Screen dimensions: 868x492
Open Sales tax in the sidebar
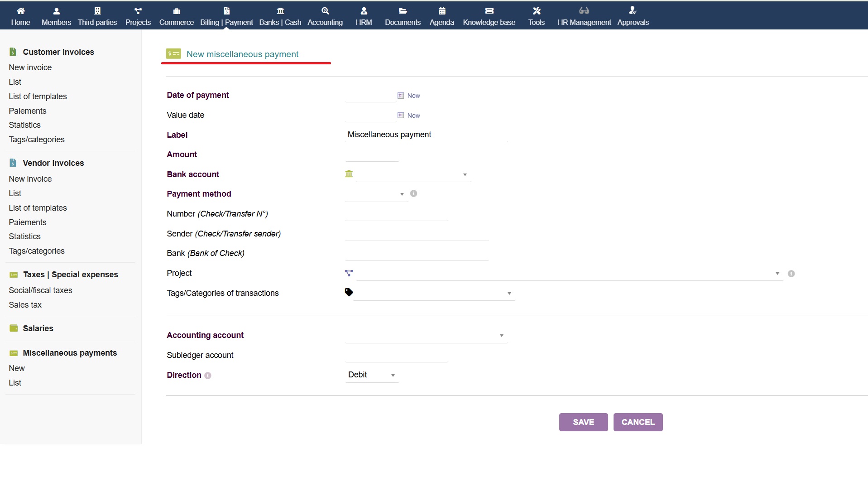25,305
